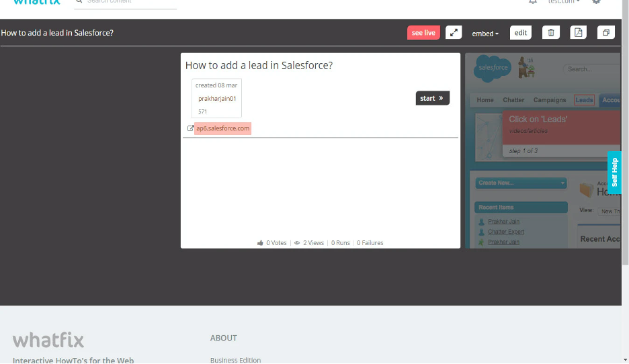
Task: Select Chatter tab in Salesforce preview
Action: pyautogui.click(x=513, y=100)
